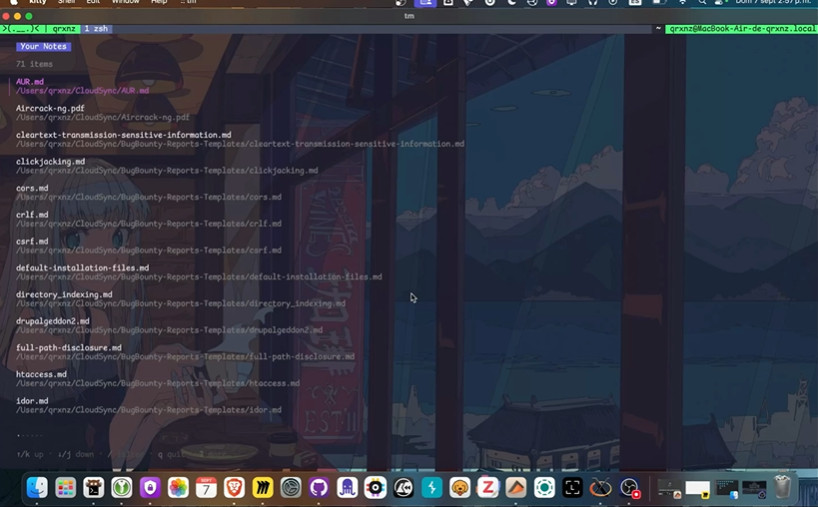Click the path ending in full-path-disclosure.md
Viewport: 818px width, 507px height.
(x=185, y=356)
